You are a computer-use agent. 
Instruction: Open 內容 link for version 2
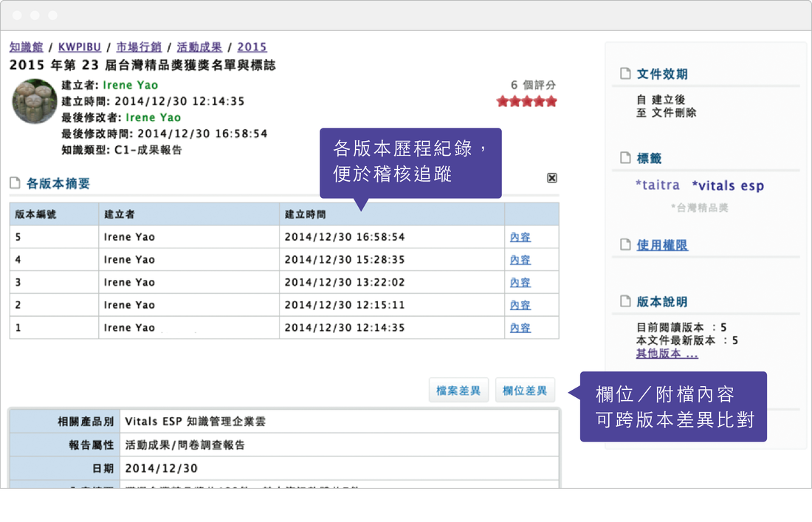point(520,306)
